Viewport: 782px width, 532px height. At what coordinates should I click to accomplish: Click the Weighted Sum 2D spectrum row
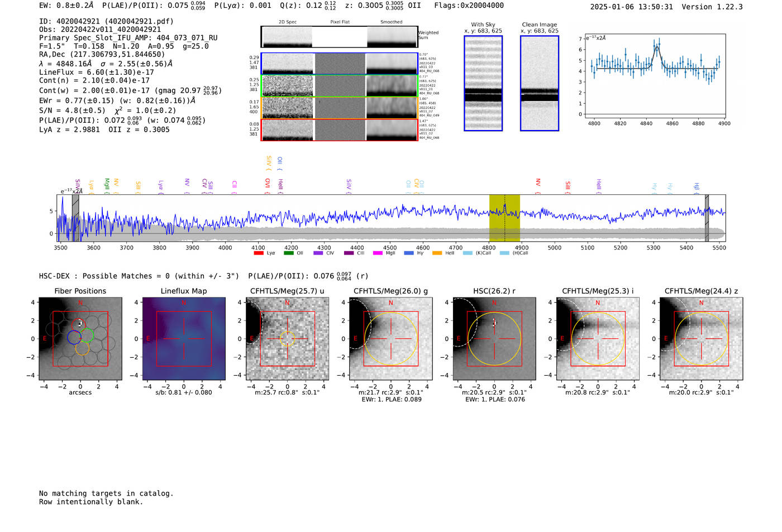[339, 37]
